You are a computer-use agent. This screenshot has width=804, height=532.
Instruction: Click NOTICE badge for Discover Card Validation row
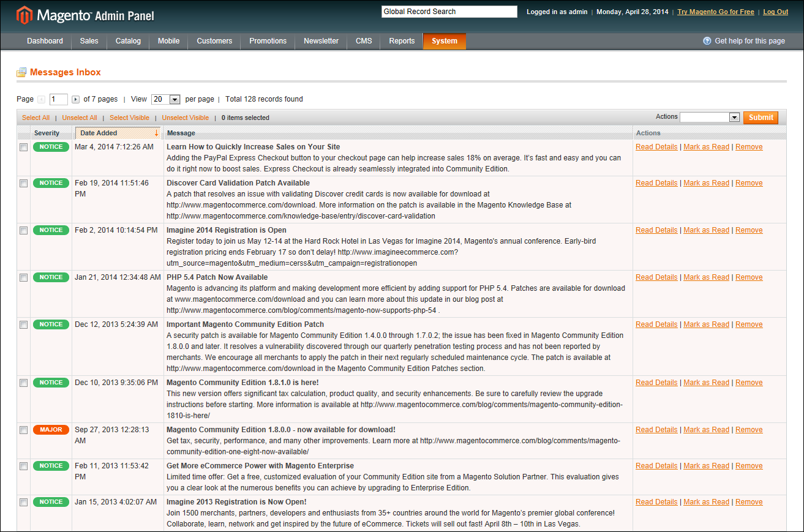51,183
